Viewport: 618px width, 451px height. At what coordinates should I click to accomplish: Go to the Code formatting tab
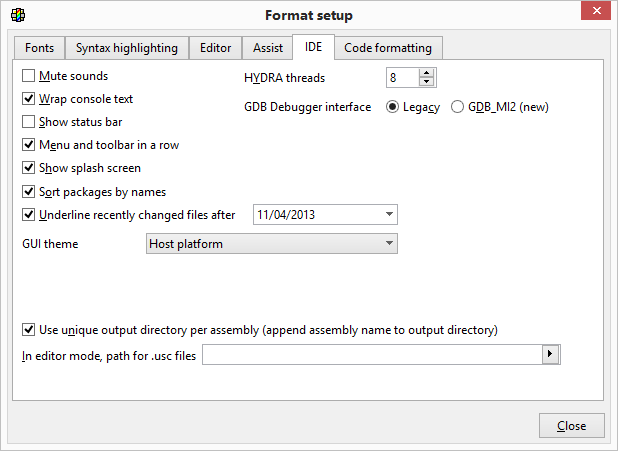coord(388,48)
